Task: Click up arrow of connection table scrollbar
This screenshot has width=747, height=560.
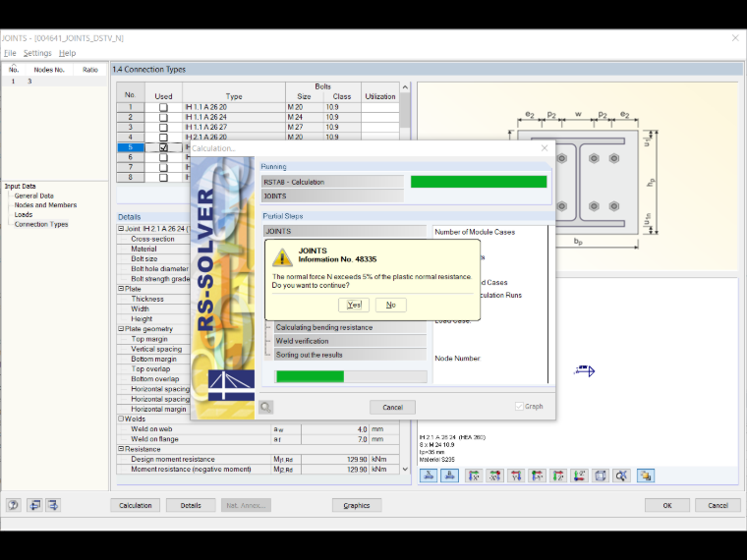Action: (x=405, y=87)
